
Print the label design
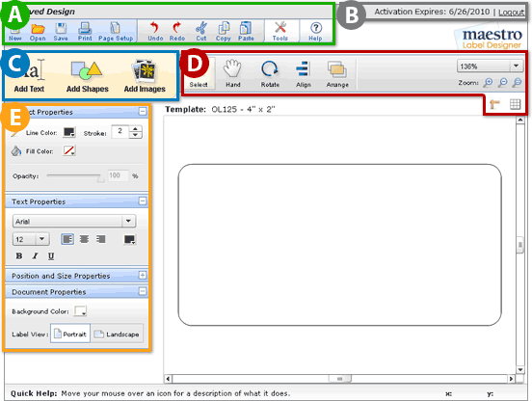coord(85,32)
